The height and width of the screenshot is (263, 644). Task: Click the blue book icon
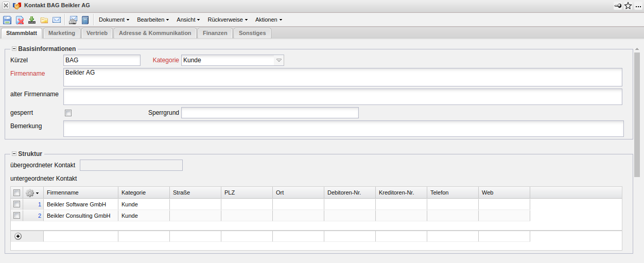pos(85,20)
